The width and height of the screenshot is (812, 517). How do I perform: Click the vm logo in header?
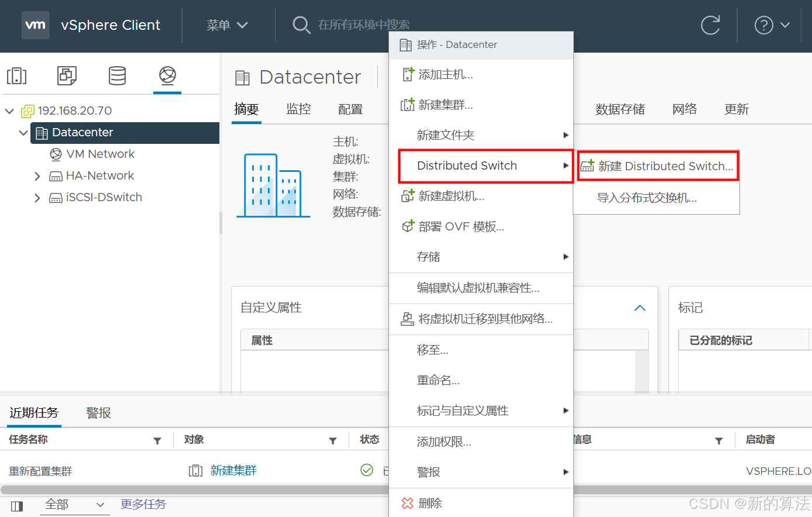click(35, 25)
